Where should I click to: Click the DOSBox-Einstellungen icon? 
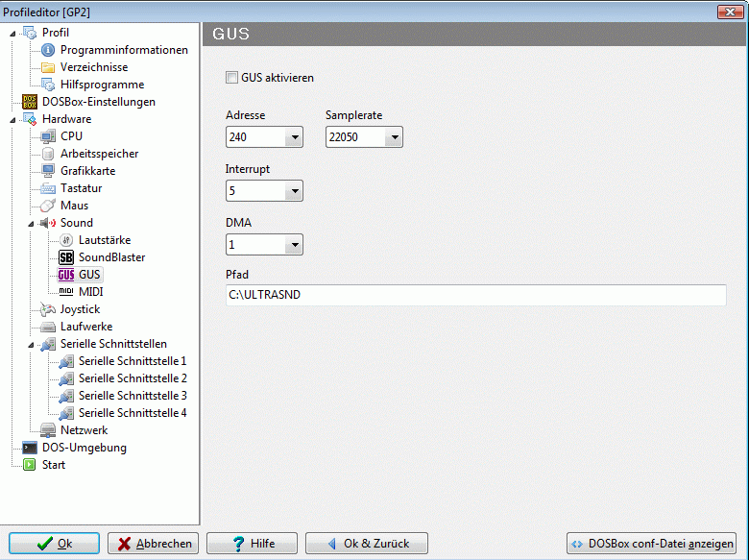pos(30,102)
